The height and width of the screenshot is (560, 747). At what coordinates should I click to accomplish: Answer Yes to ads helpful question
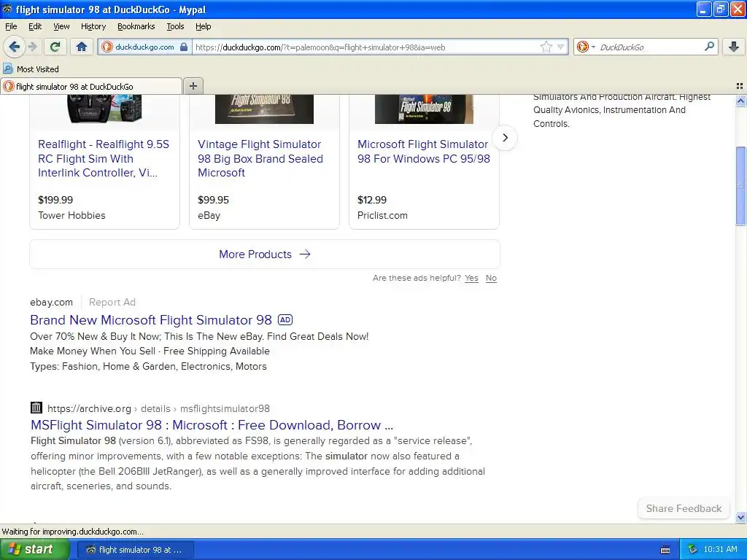click(471, 278)
